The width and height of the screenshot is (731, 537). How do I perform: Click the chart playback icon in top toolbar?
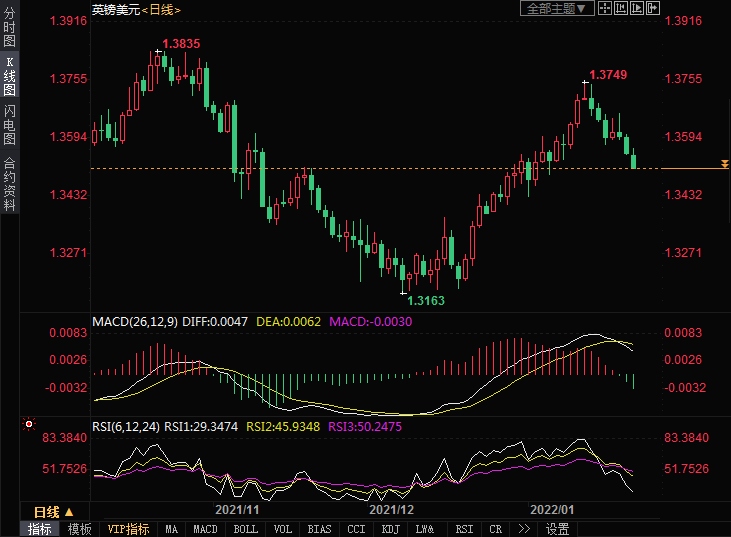[638, 8]
